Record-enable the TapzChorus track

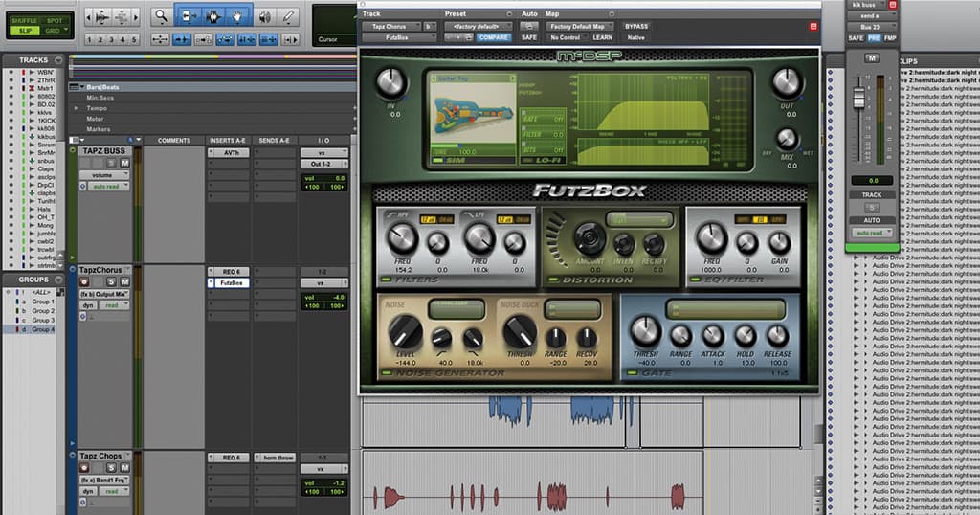84,281
